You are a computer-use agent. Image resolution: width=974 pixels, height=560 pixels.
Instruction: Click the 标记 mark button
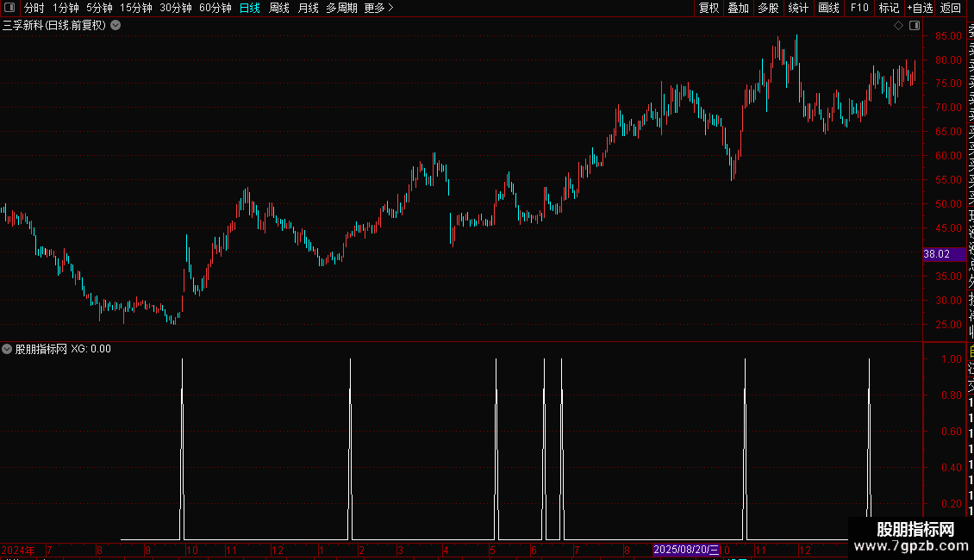click(889, 8)
